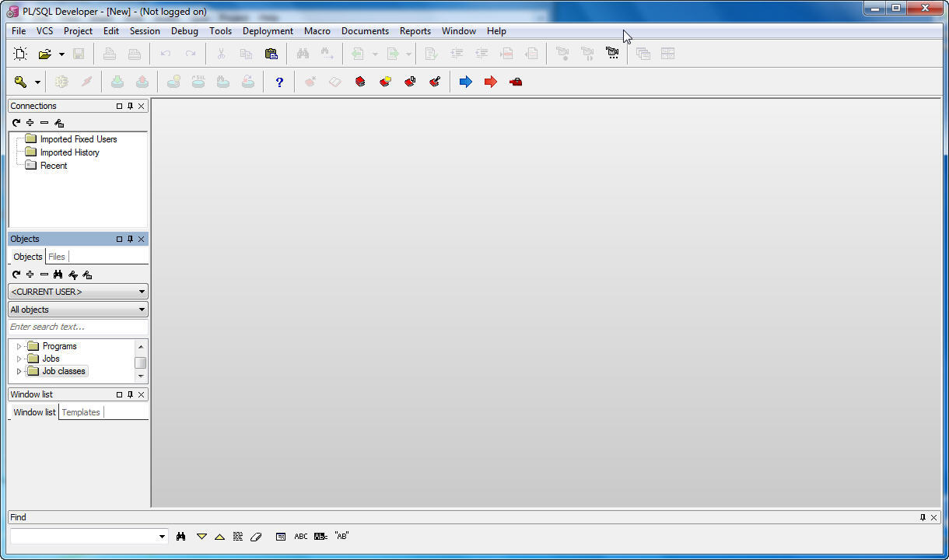Find previous with the up triangle icon
Screen dimensions: 949x560
point(219,537)
